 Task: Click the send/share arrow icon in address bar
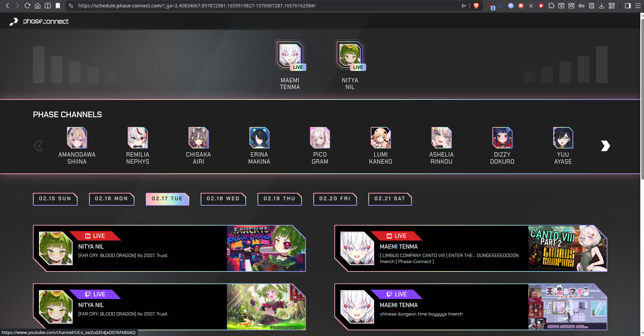coord(464,6)
